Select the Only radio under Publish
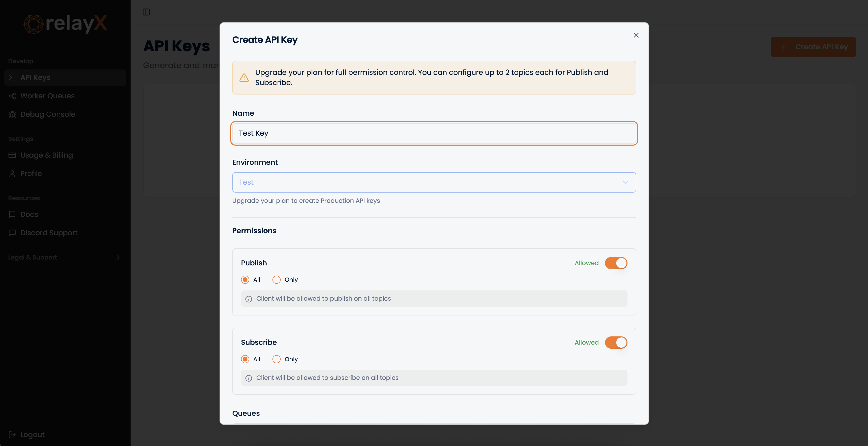The height and width of the screenshot is (446, 868). click(276, 280)
